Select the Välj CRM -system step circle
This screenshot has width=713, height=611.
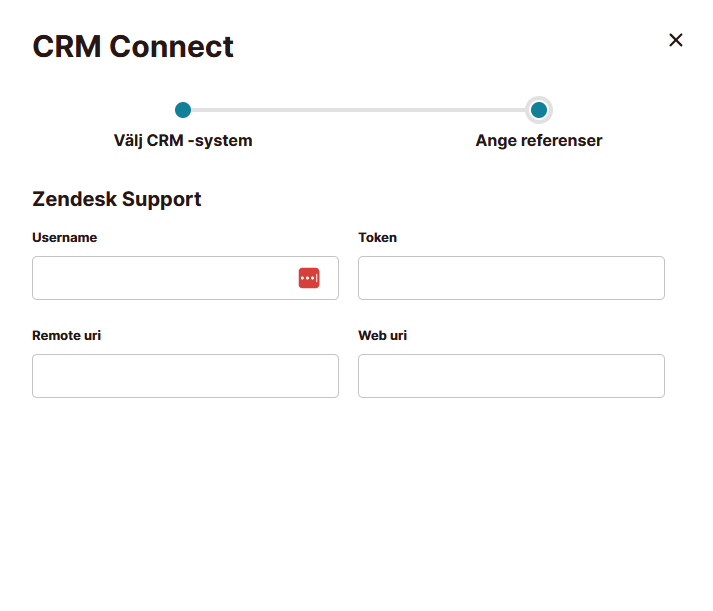point(183,110)
